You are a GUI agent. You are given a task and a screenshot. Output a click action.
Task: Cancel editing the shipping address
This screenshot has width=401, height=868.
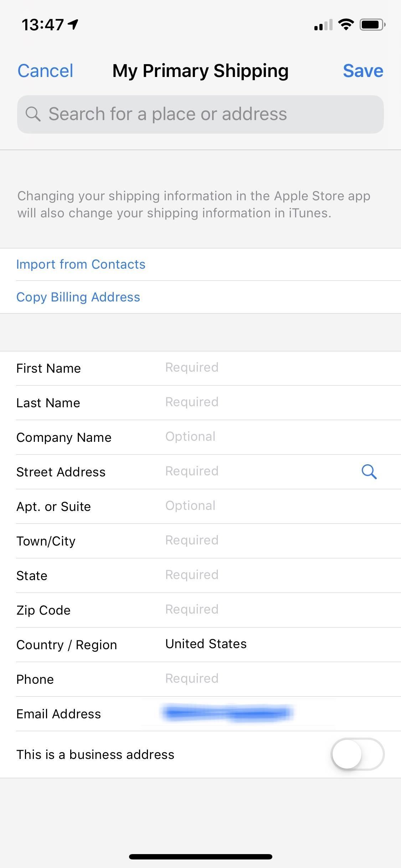[x=45, y=71]
